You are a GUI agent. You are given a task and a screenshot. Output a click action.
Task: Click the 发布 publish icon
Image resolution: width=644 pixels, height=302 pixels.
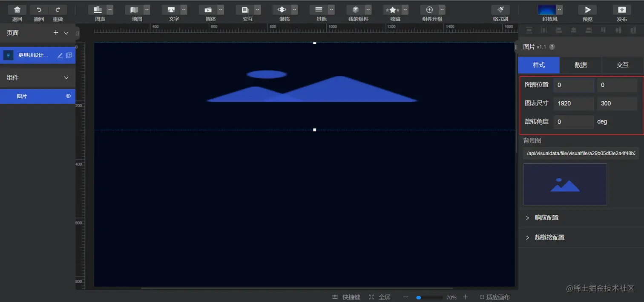coord(622,10)
